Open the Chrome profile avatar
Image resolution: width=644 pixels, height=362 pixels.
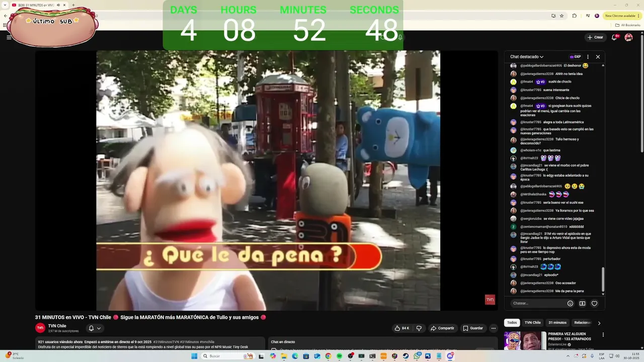click(x=597, y=16)
